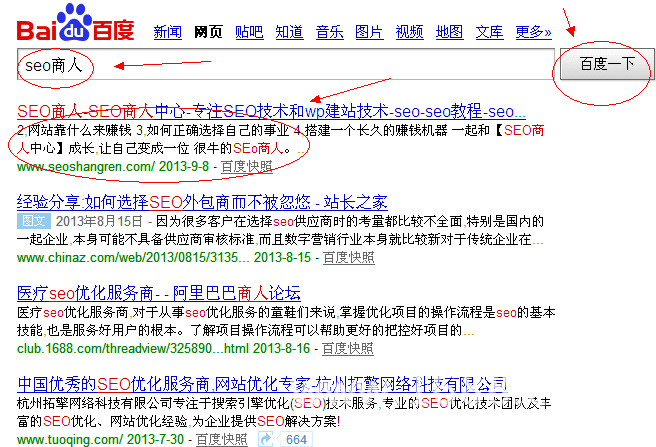Image resolution: width=656 pixels, height=447 pixels.
Task: Click the snippet starting 2,网站靠什么来赚钱
Action: (280, 139)
